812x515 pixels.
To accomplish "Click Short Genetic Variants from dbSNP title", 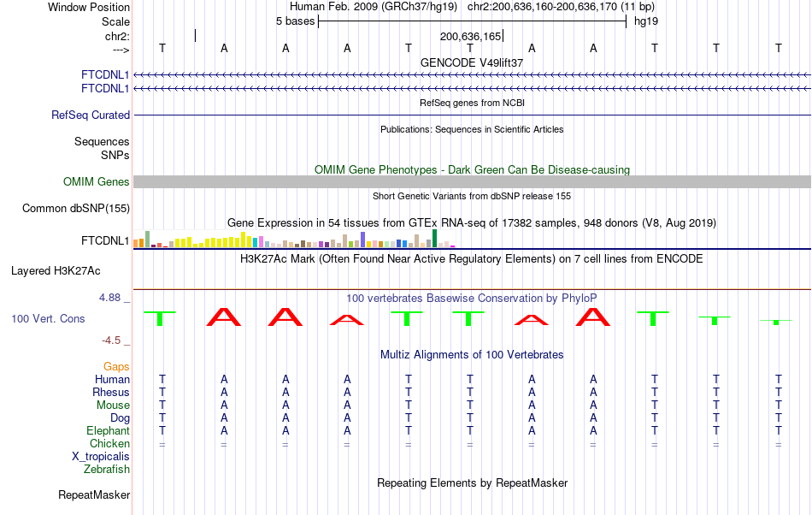I will 472,197.
